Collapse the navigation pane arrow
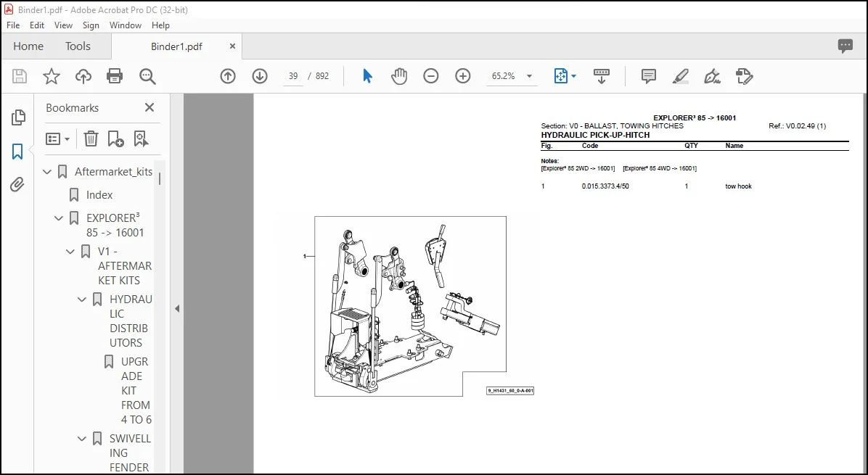 click(177, 308)
